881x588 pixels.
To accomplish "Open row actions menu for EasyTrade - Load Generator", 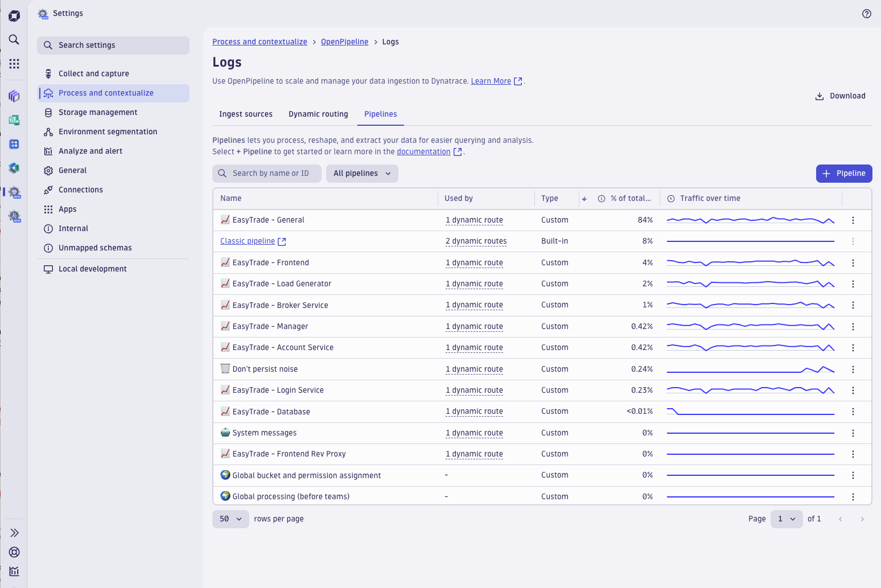I will click(x=853, y=284).
